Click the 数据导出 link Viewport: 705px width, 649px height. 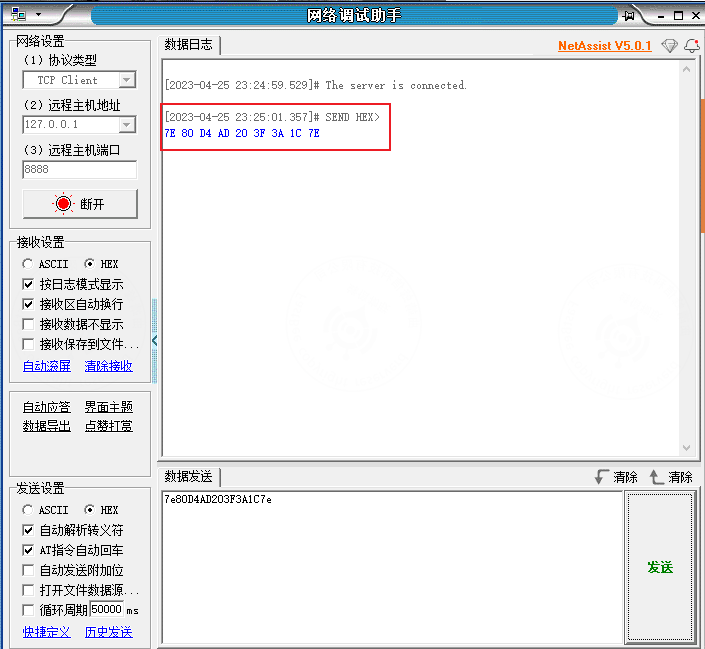point(47,426)
